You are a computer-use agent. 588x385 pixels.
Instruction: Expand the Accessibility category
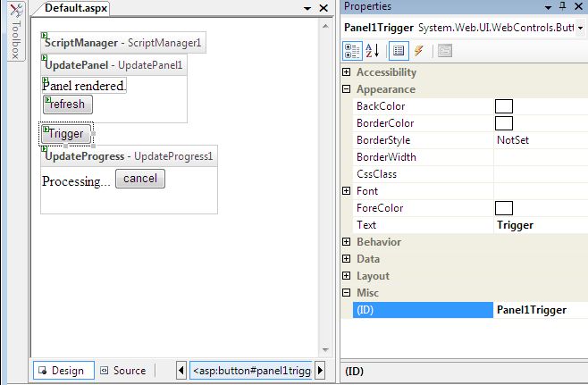click(347, 72)
